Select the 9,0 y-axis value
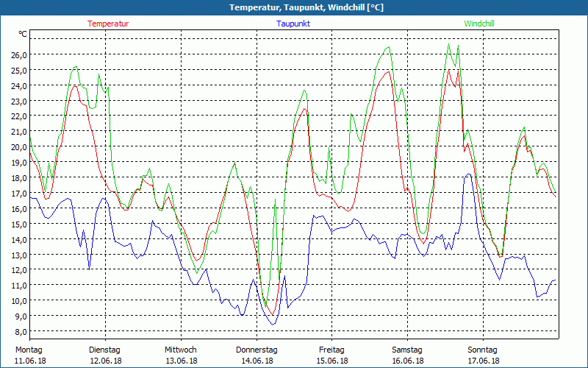 (x=21, y=316)
